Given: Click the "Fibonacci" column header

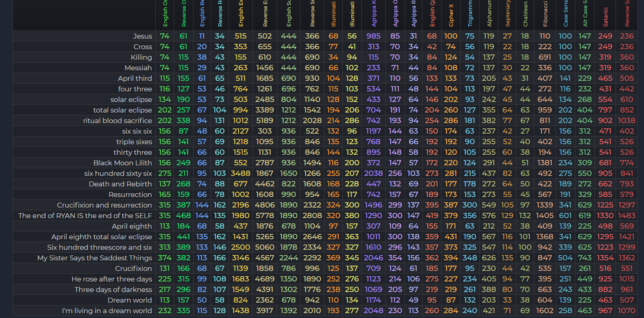Looking at the screenshot, I should pyautogui.click(x=545, y=14).
